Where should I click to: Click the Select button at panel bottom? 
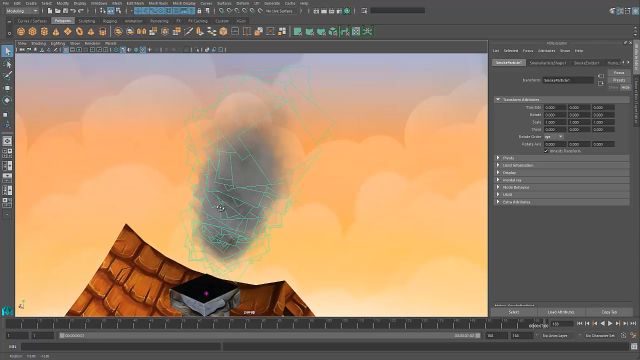coord(514,312)
